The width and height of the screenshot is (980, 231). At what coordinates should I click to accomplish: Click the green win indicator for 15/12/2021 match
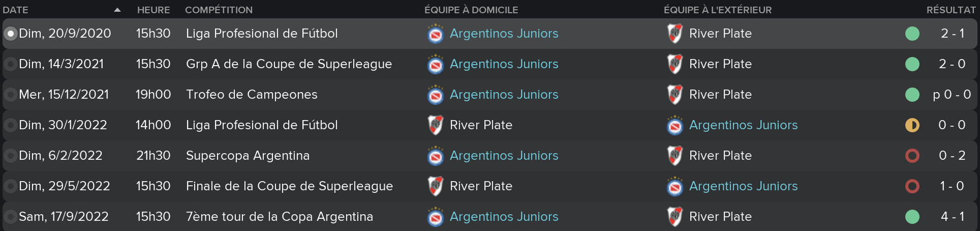912,95
